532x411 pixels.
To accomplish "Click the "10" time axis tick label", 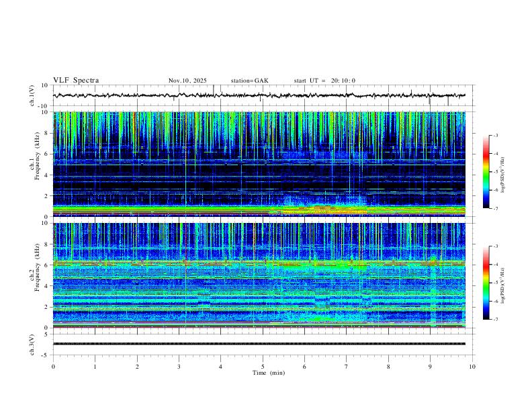I will click(x=472, y=367).
